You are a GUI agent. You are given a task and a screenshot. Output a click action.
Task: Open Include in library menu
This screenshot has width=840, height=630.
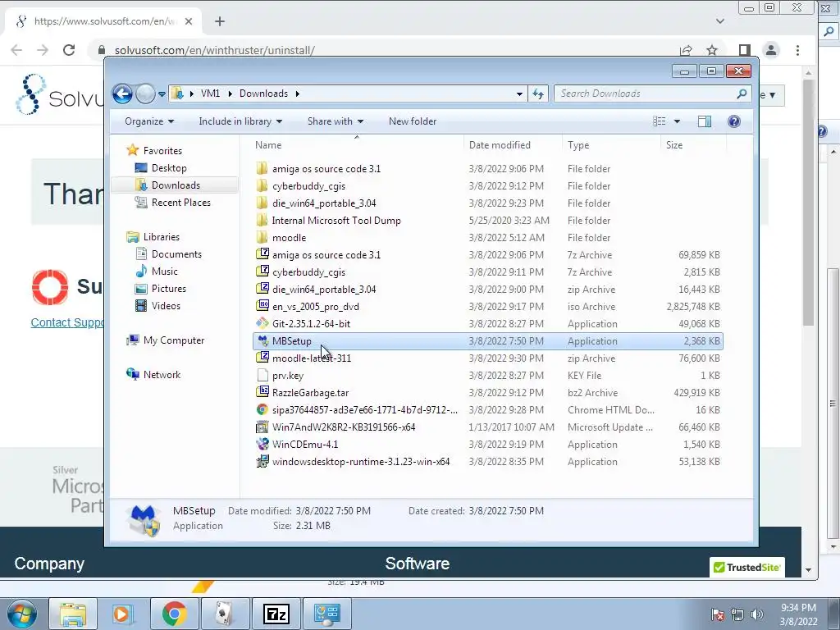point(240,121)
